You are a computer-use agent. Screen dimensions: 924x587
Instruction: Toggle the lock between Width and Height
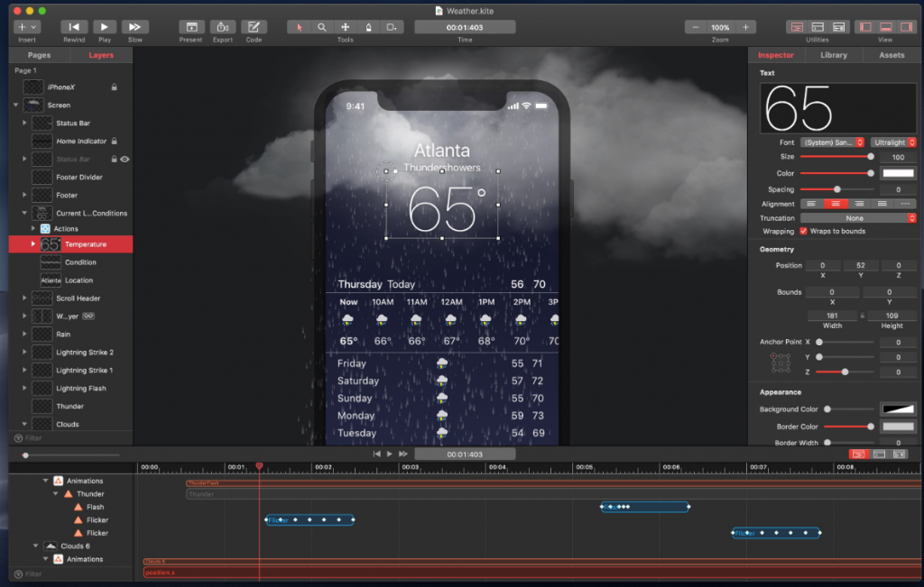[x=862, y=316]
